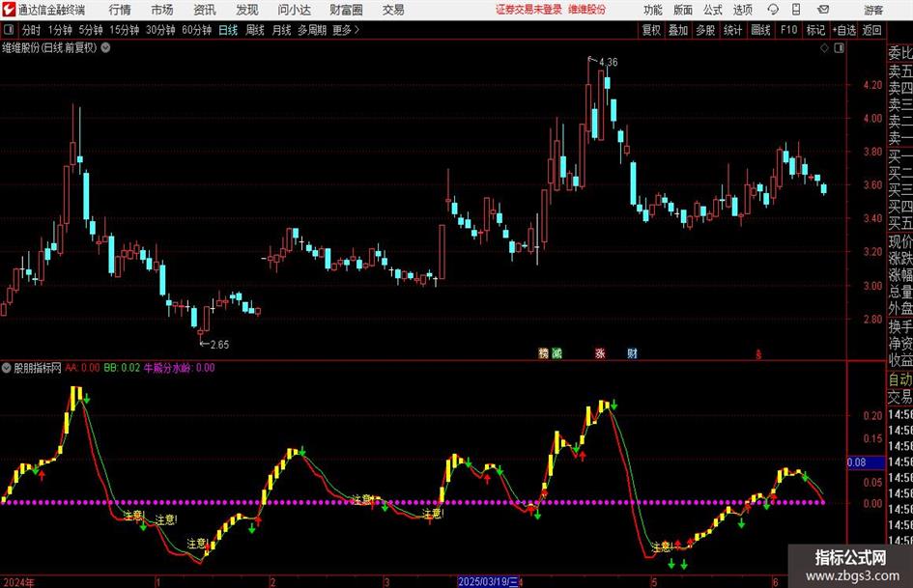Expand 股朋指标网 indicator dropdown arrow
The width and height of the screenshot is (913, 588).
pos(7,368)
